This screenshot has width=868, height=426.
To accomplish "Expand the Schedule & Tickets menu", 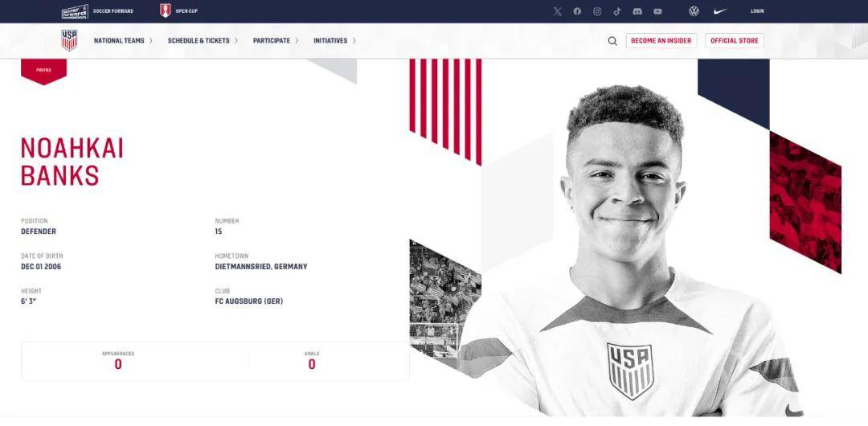I will tap(203, 40).
